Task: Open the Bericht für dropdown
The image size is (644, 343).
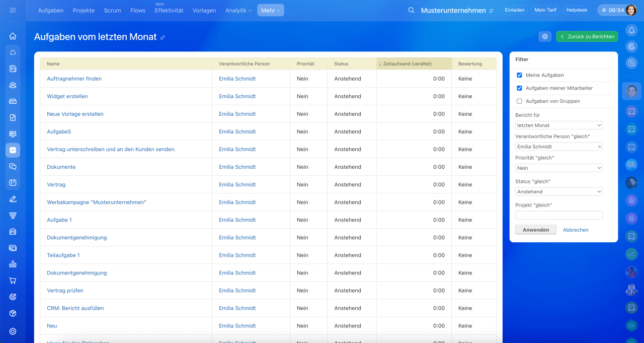Action: (558, 125)
